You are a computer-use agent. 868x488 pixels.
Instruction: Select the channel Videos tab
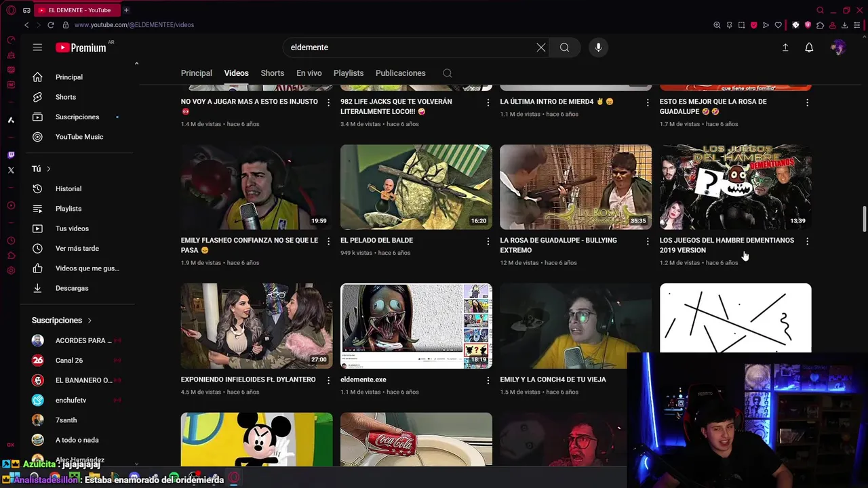click(236, 73)
